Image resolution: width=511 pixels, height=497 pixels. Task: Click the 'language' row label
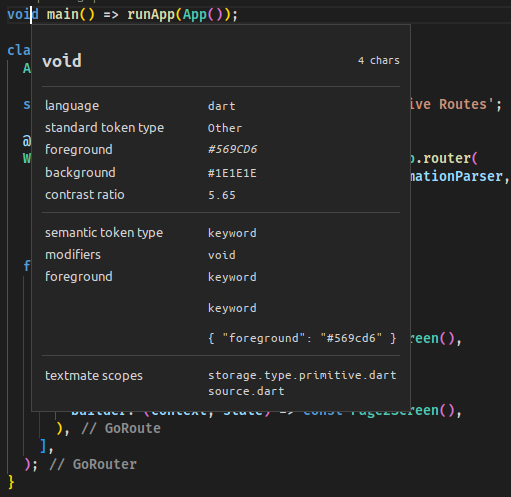pos(72,106)
